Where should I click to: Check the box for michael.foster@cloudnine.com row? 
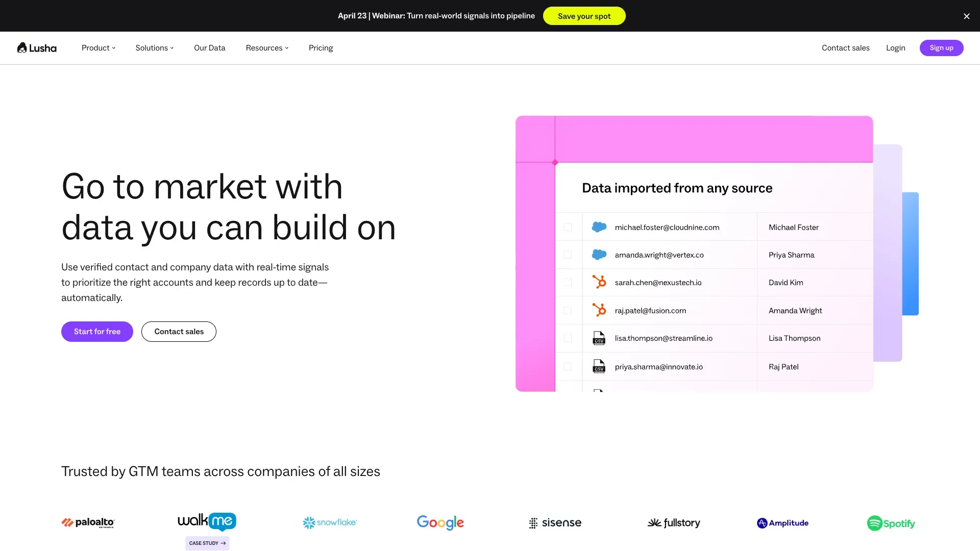[568, 227]
